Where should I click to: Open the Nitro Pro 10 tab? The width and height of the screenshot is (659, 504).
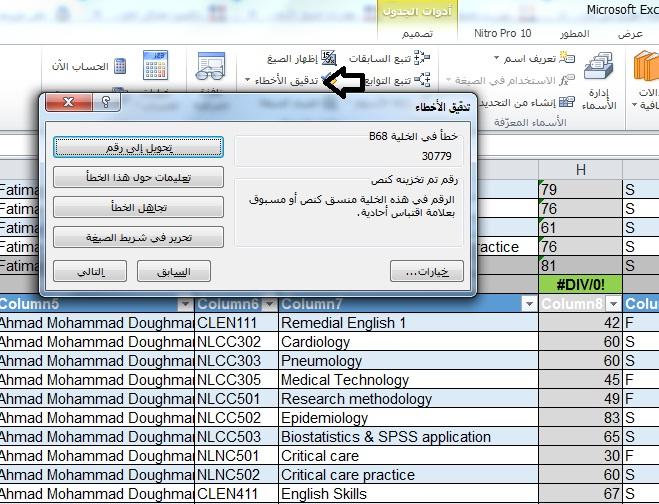tap(502, 33)
